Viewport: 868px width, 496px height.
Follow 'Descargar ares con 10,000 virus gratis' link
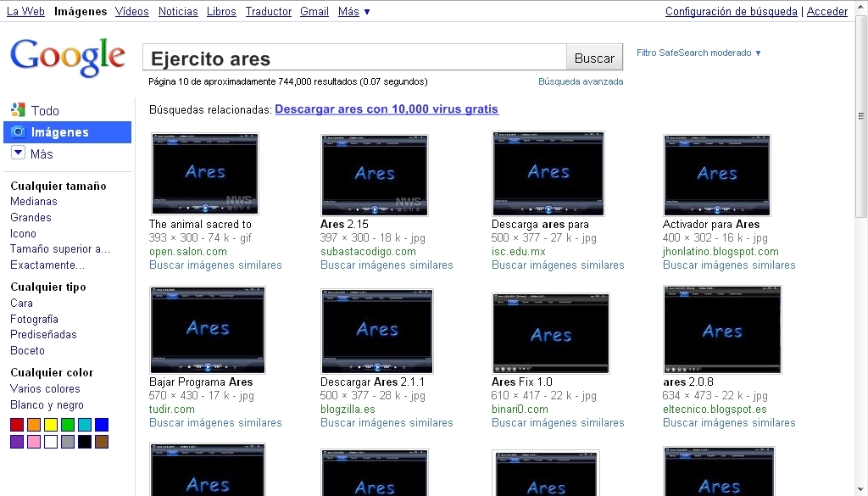click(x=387, y=109)
